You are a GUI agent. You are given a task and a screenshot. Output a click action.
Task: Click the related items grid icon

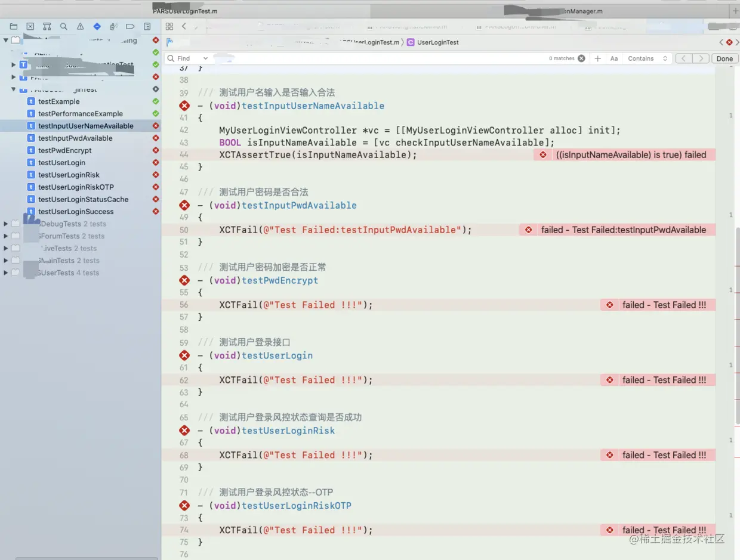point(169,26)
